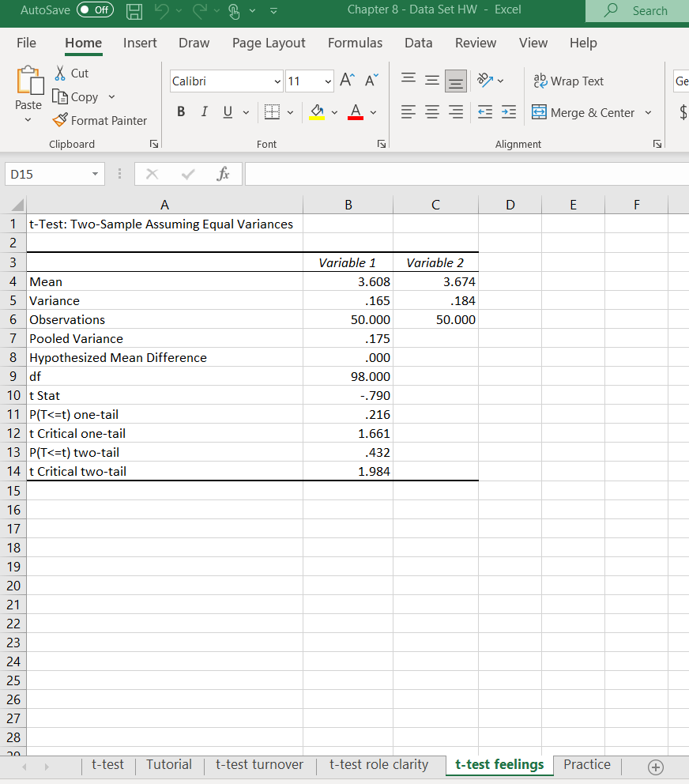Screen dimensions: 689x784
Task: Select the Italic formatting icon
Action: (x=204, y=111)
